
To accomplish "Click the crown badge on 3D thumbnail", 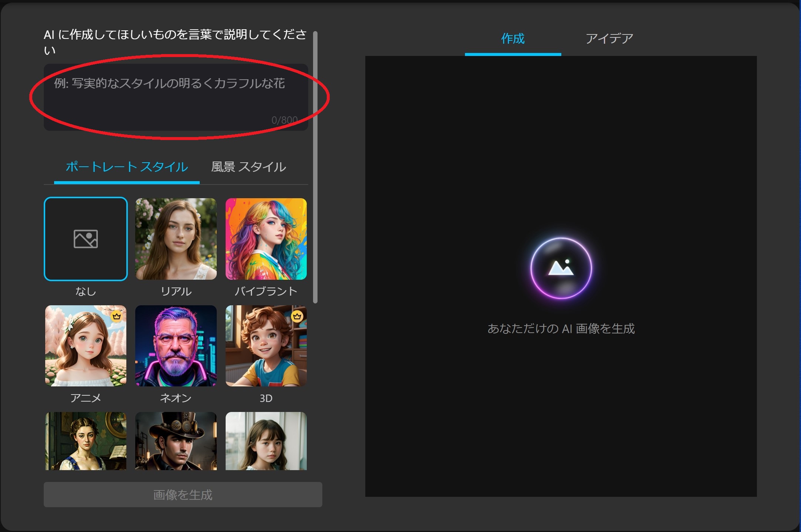I will tap(297, 316).
